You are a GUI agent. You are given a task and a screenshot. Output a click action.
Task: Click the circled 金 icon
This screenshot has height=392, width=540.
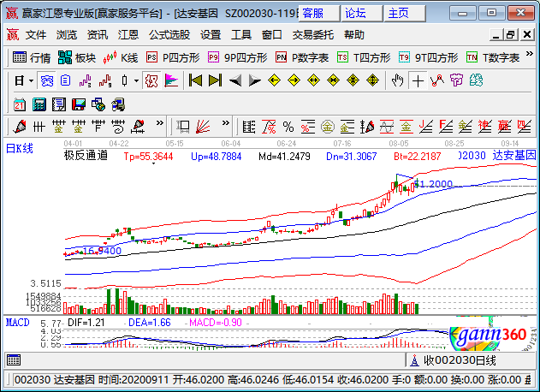[328, 127]
